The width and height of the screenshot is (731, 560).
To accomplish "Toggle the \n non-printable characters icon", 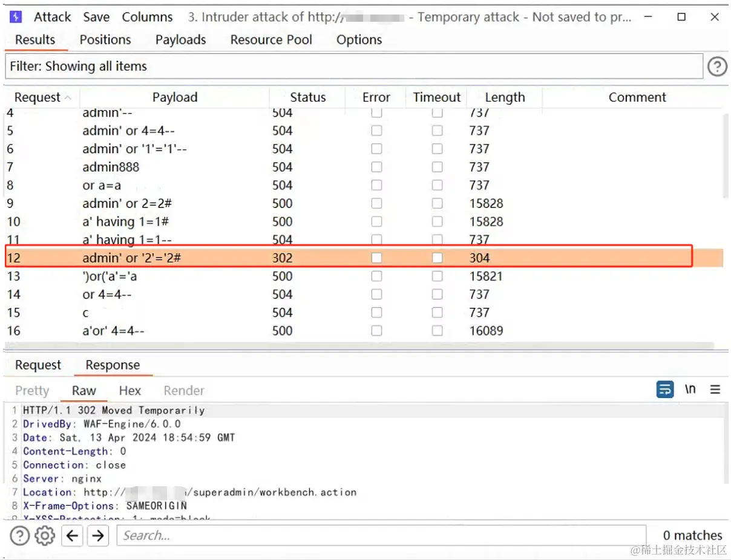I will [690, 389].
